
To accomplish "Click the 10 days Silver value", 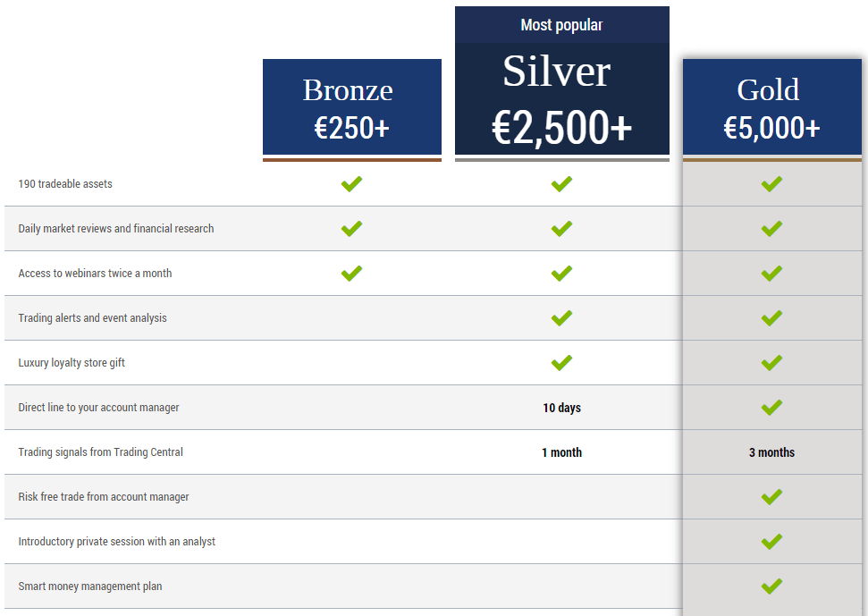I will 561,408.
